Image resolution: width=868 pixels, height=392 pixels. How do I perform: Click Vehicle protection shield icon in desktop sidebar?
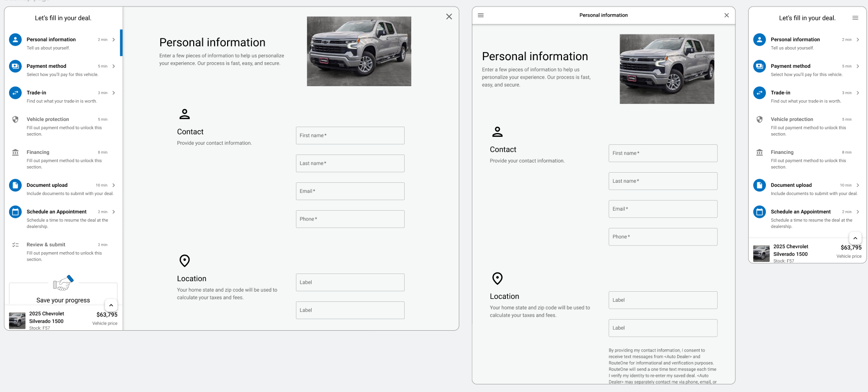pos(16,120)
